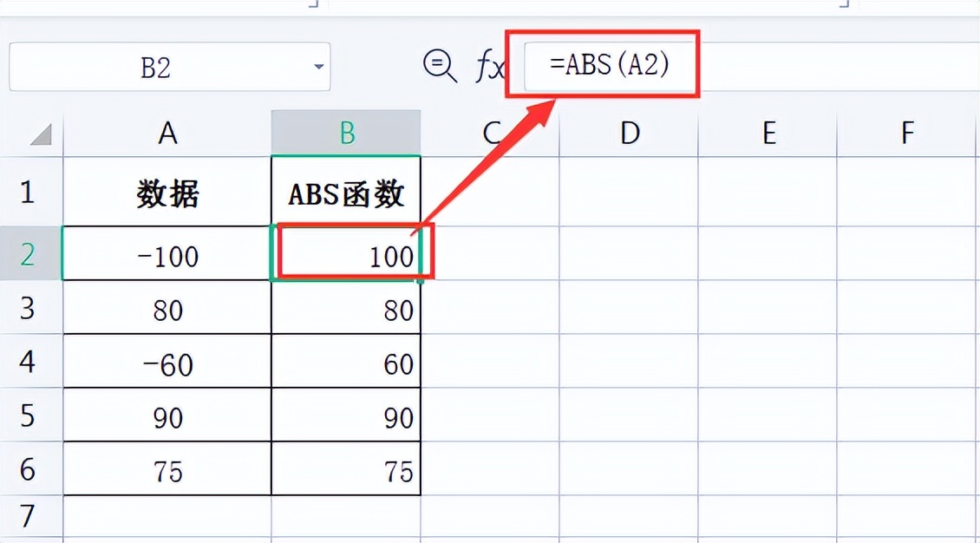980x543 pixels.
Task: Select column A header
Action: pos(167,133)
